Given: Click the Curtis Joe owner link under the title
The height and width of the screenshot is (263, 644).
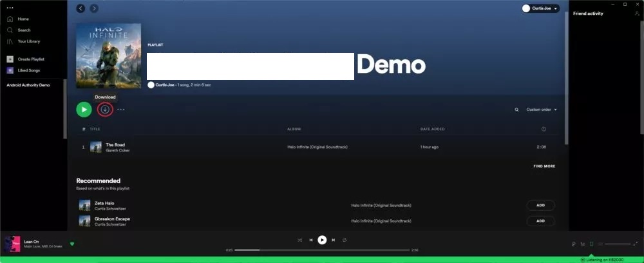Looking at the screenshot, I should tap(165, 84).
